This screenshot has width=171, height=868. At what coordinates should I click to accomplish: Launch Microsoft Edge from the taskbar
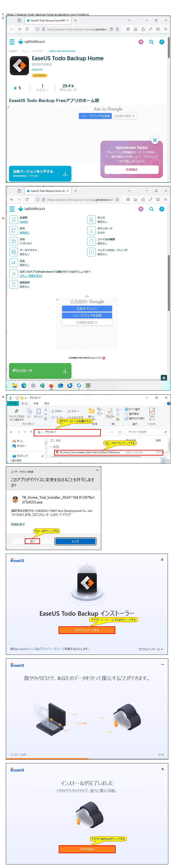(x=24, y=385)
